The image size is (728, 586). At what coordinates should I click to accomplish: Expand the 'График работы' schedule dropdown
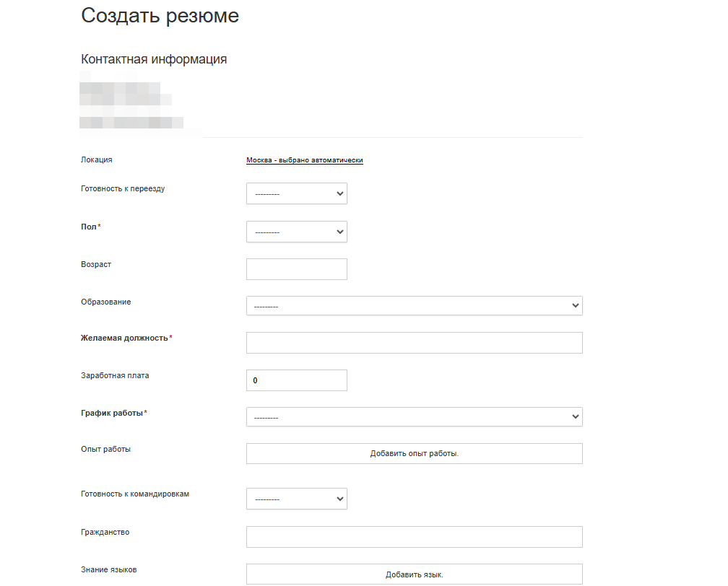(414, 416)
